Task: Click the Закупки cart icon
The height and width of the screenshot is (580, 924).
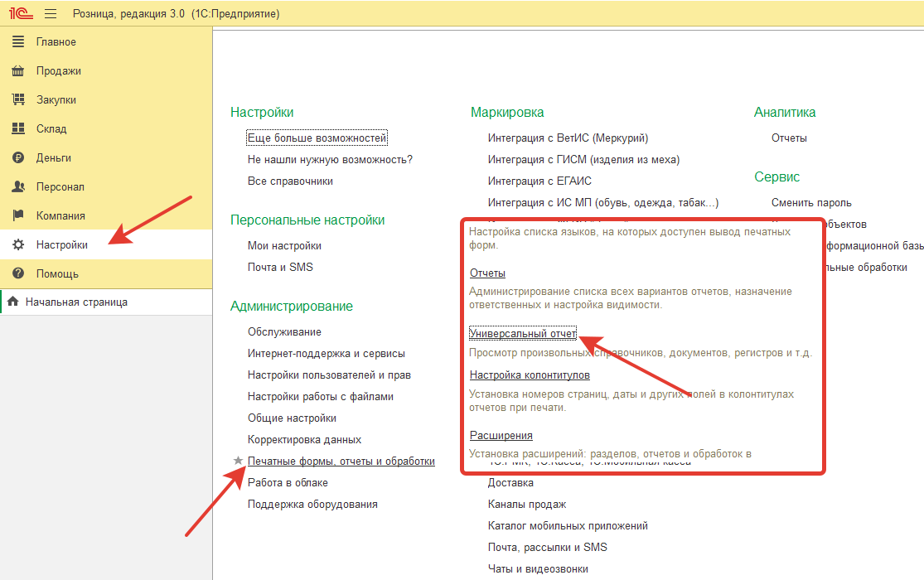Action: [x=18, y=100]
